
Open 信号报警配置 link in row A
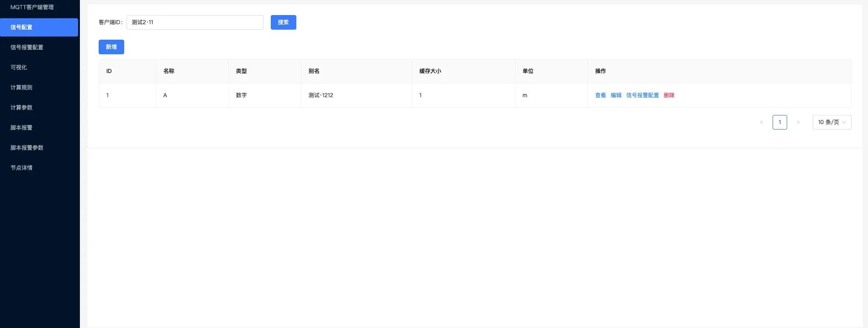pyautogui.click(x=642, y=95)
